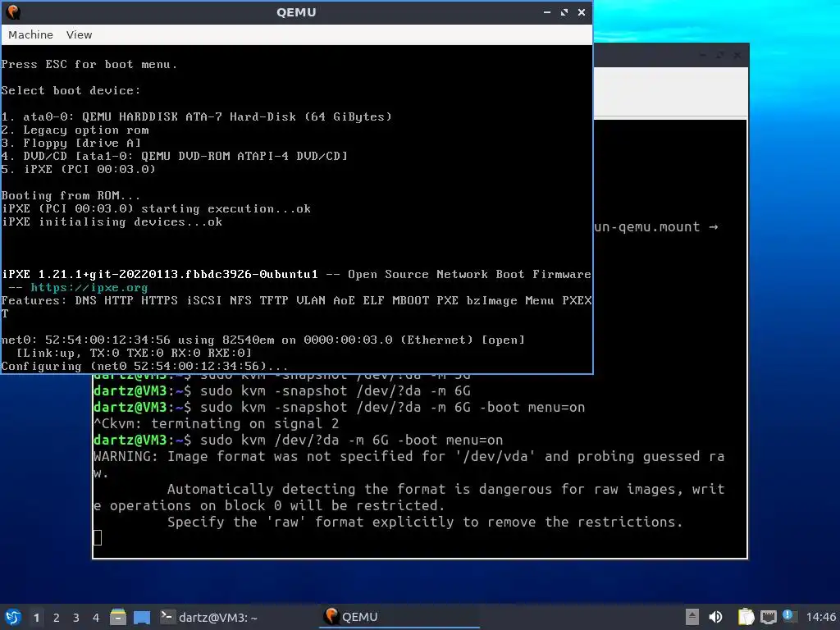This screenshot has width=840, height=630.
Task: Switch to workspace 1
Action: pos(36,618)
